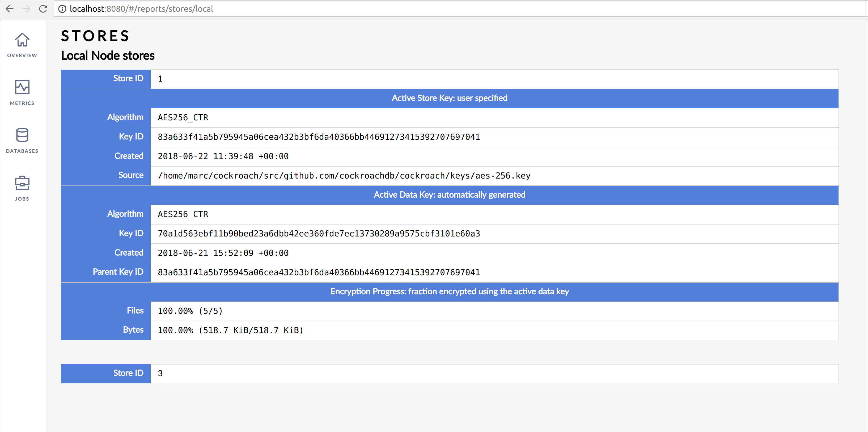Reload the page with refresh icon
The height and width of the screenshot is (432, 868).
pos(43,9)
